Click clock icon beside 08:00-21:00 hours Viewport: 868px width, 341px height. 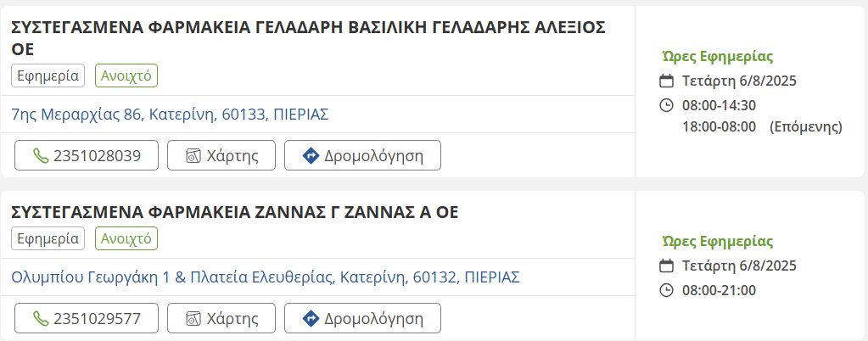coord(667,290)
